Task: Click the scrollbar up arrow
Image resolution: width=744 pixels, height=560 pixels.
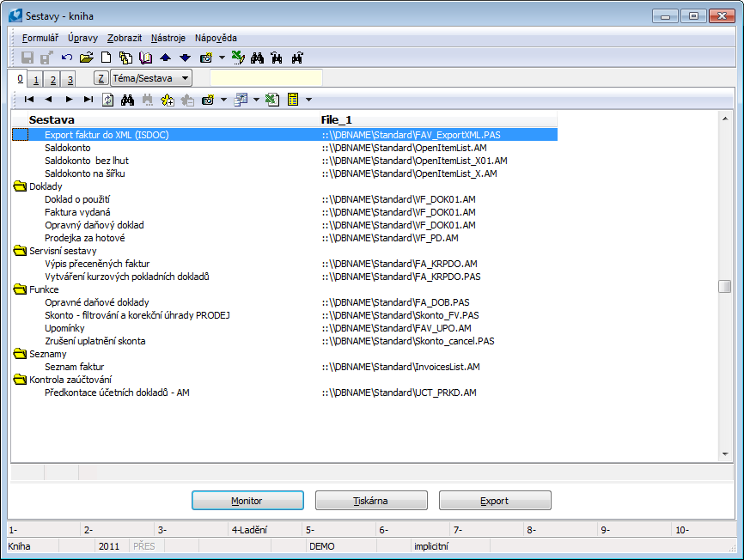Action: coord(725,119)
